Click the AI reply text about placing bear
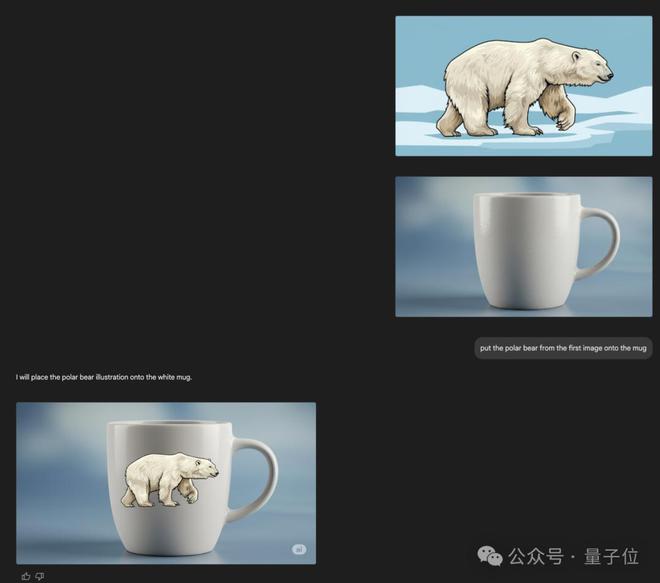Screen dimensions: 660x583 tap(104, 377)
